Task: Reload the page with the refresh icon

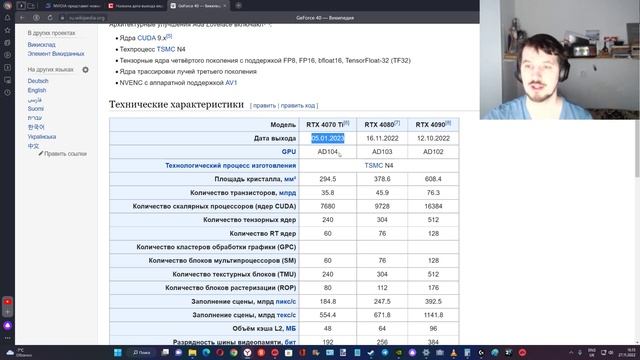Action: coord(50,18)
